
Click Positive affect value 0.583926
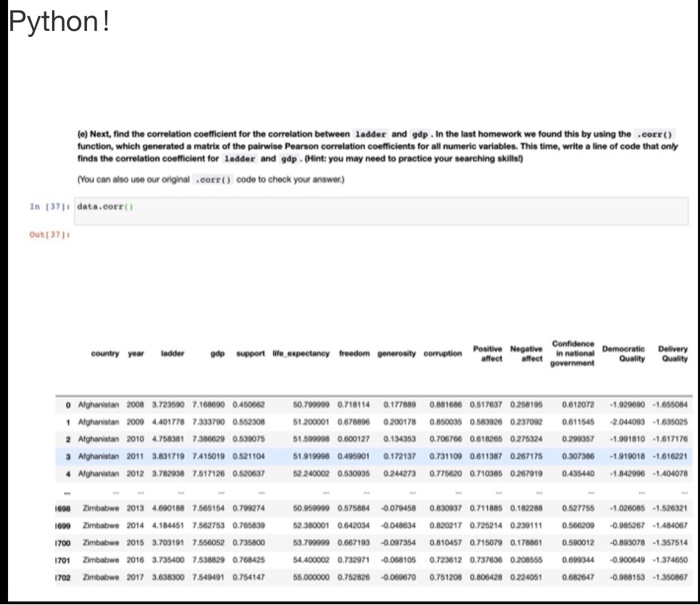pyautogui.click(x=486, y=422)
